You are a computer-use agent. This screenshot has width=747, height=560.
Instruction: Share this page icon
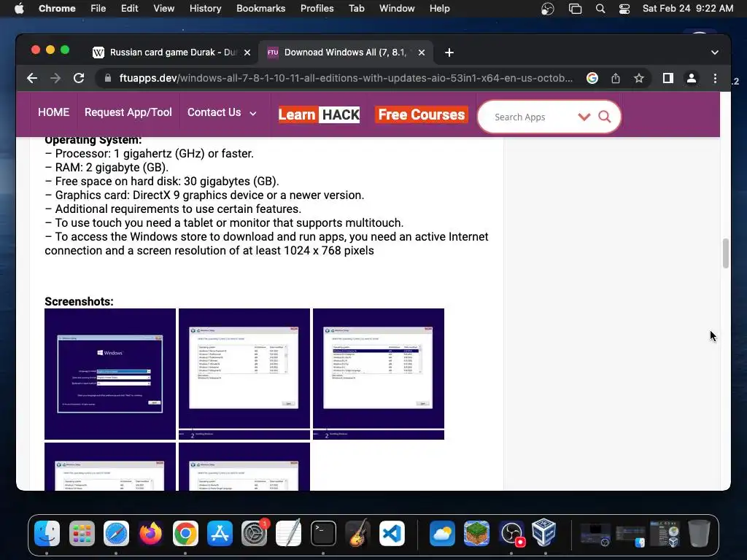pyautogui.click(x=616, y=78)
